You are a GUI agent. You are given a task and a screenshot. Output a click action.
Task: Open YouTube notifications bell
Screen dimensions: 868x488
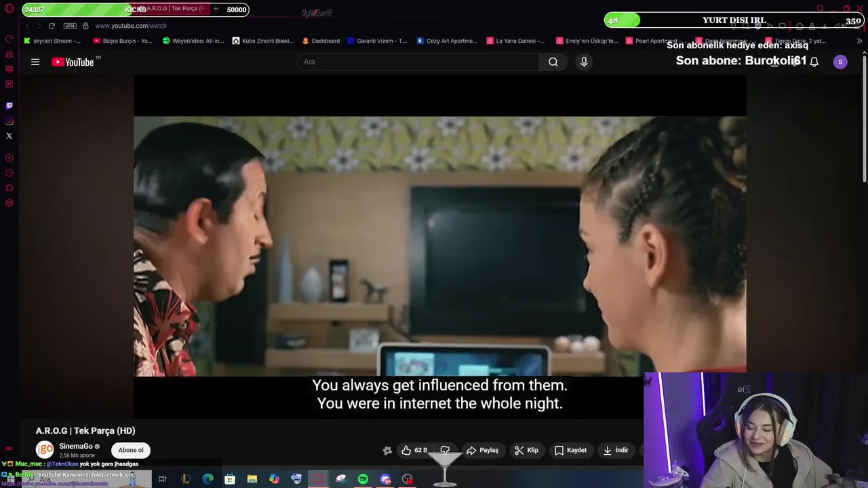(x=814, y=62)
